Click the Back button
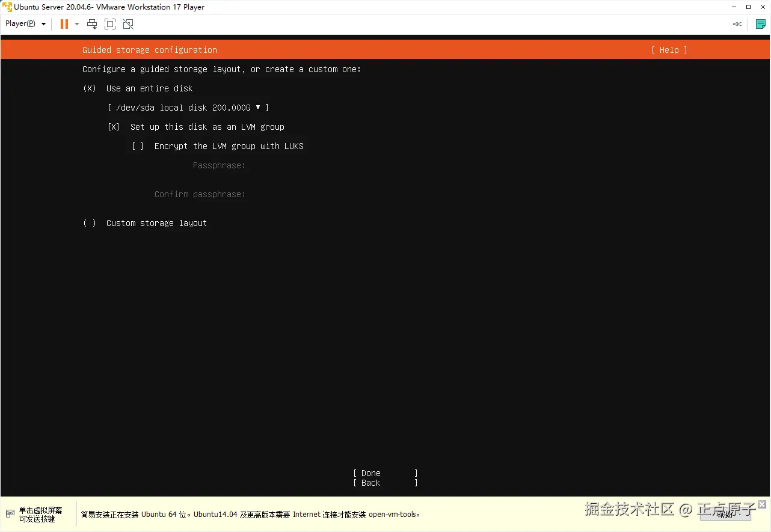 coord(385,483)
